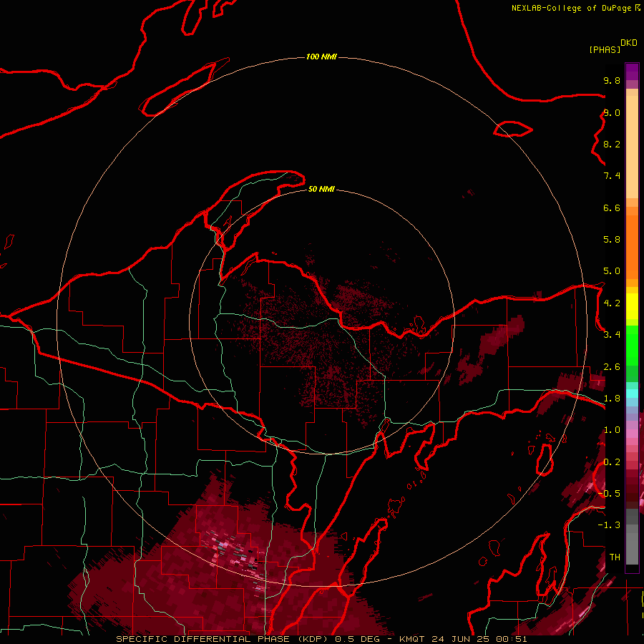Click the 0.2 scale value
This screenshot has height=644, width=644.
(612, 462)
